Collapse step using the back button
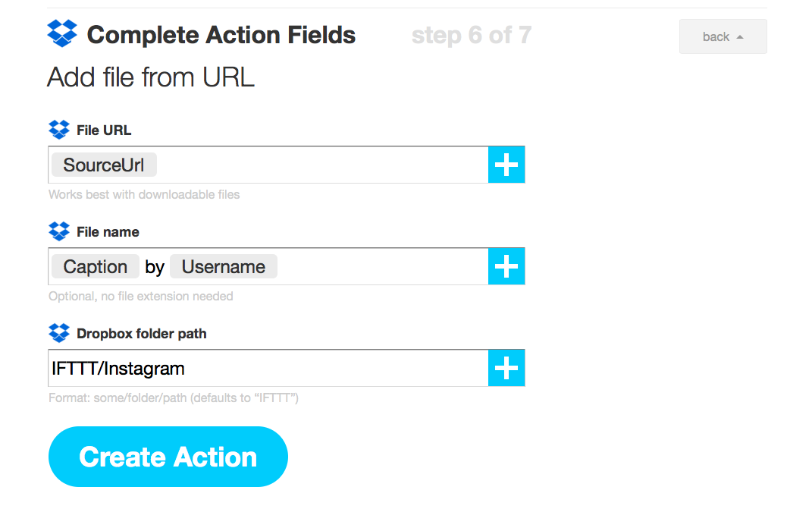Image resolution: width=812 pixels, height=509 pixels. pos(723,36)
